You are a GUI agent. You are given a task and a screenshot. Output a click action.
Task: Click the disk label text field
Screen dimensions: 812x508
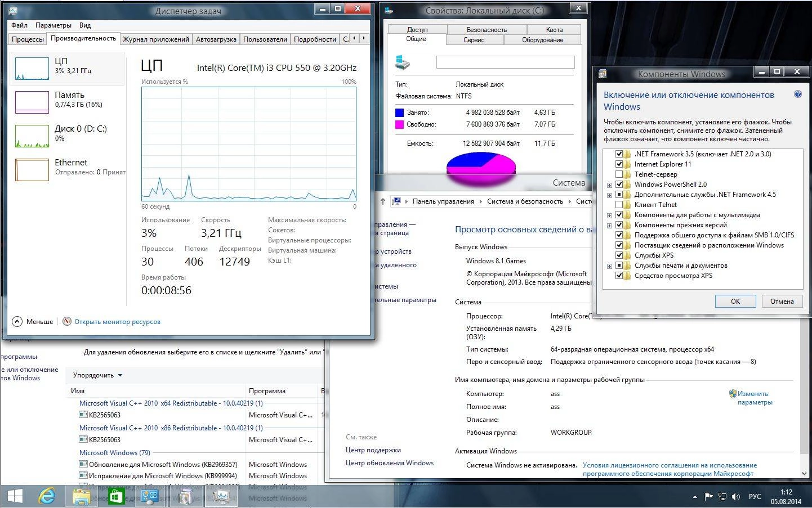click(x=505, y=62)
